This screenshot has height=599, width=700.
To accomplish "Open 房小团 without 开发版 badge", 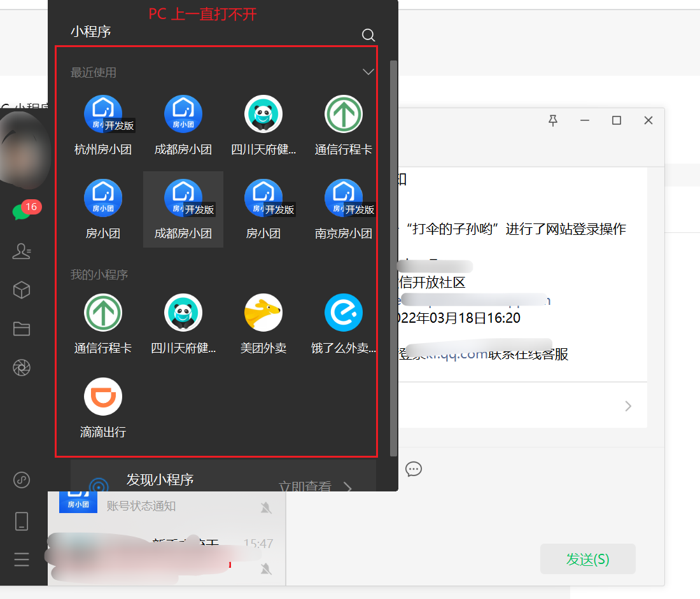I will (103, 209).
